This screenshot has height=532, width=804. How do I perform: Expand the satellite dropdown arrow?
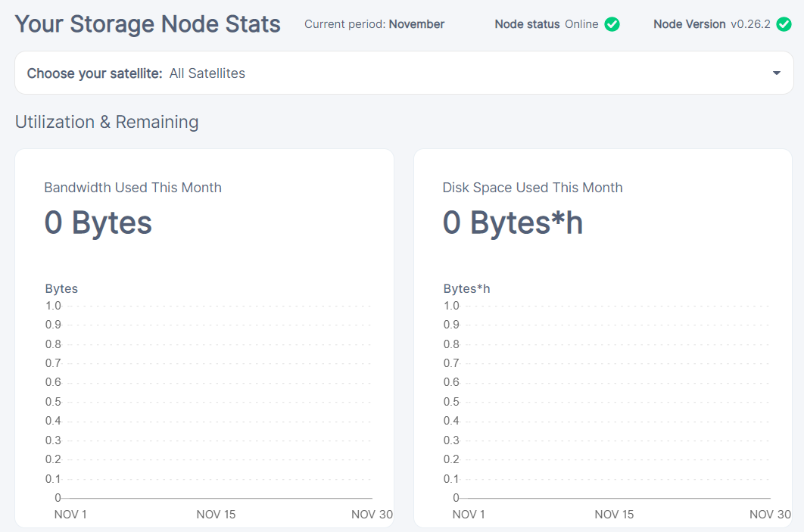pos(776,73)
